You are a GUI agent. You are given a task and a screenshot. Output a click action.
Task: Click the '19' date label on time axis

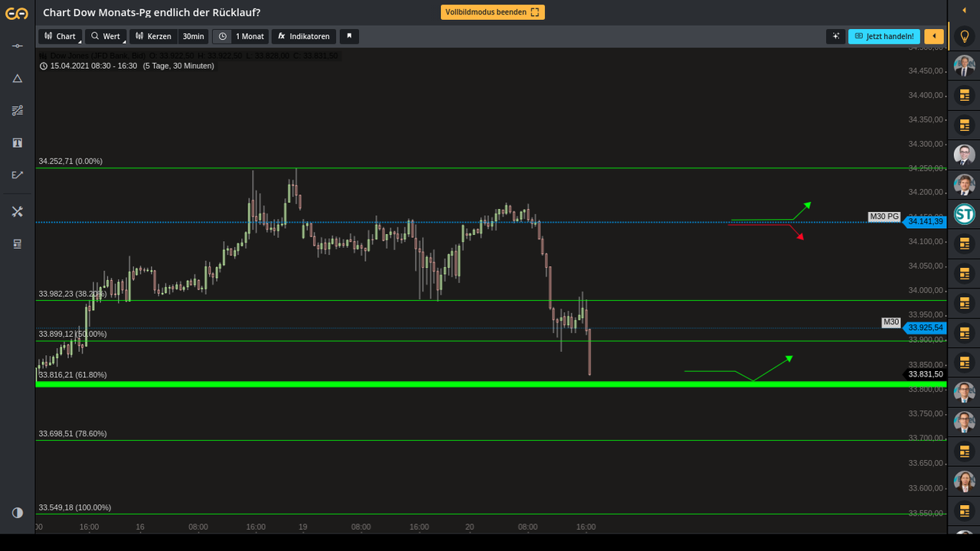(x=302, y=527)
